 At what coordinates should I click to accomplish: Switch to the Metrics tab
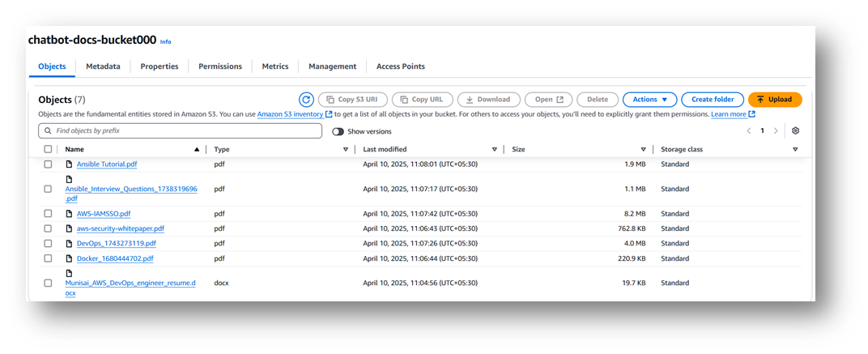(275, 66)
